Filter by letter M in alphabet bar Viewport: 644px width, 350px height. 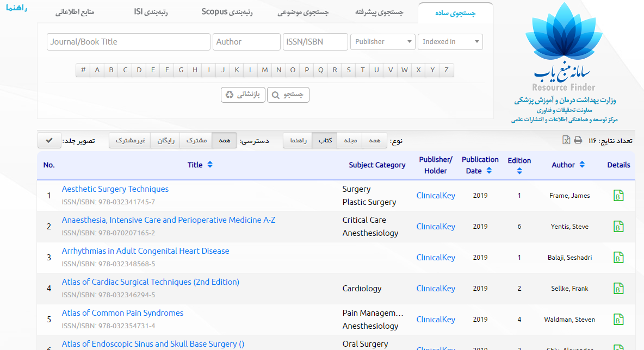coord(264,70)
